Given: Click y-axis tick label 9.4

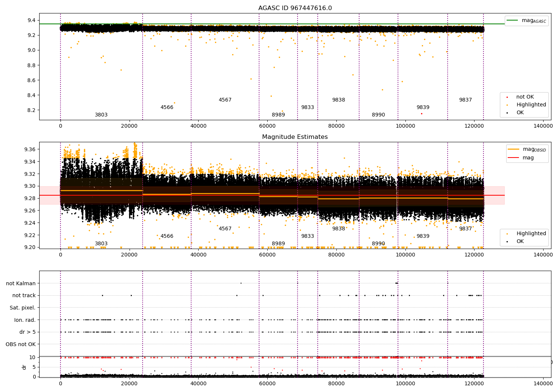Looking at the screenshot, I should [32, 20].
